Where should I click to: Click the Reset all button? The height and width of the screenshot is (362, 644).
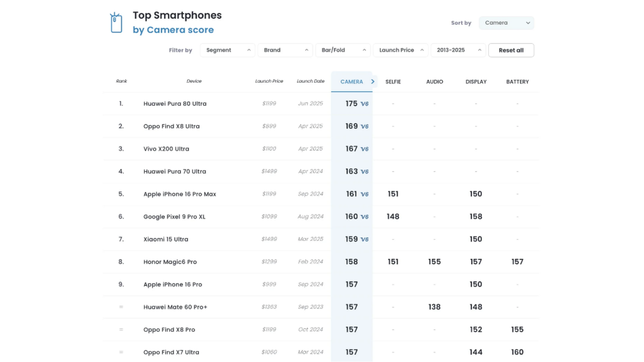click(x=511, y=50)
